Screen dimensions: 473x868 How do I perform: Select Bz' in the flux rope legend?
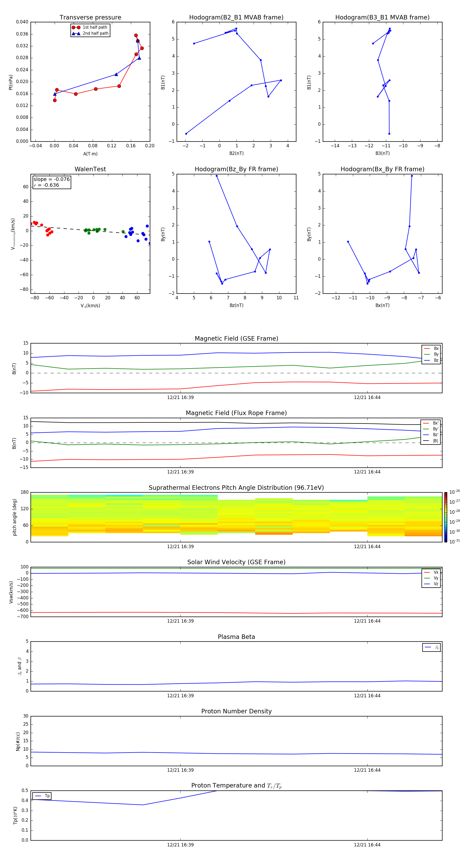click(431, 435)
